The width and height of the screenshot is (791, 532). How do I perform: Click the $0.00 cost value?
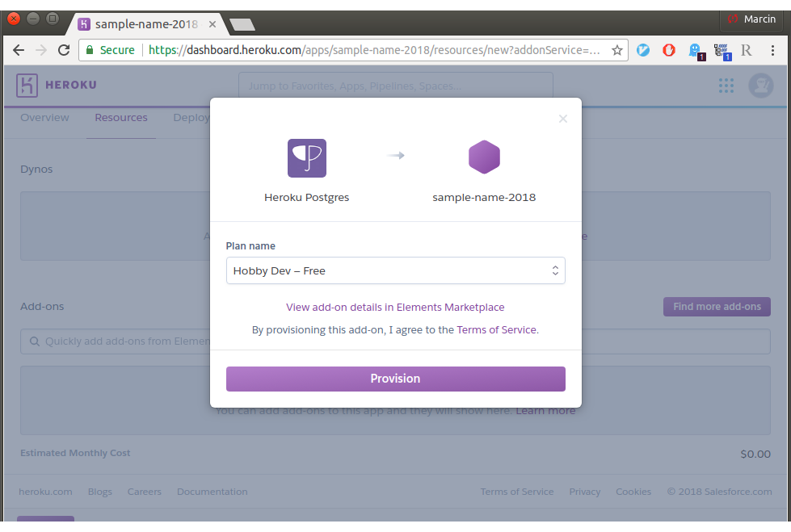coord(755,454)
